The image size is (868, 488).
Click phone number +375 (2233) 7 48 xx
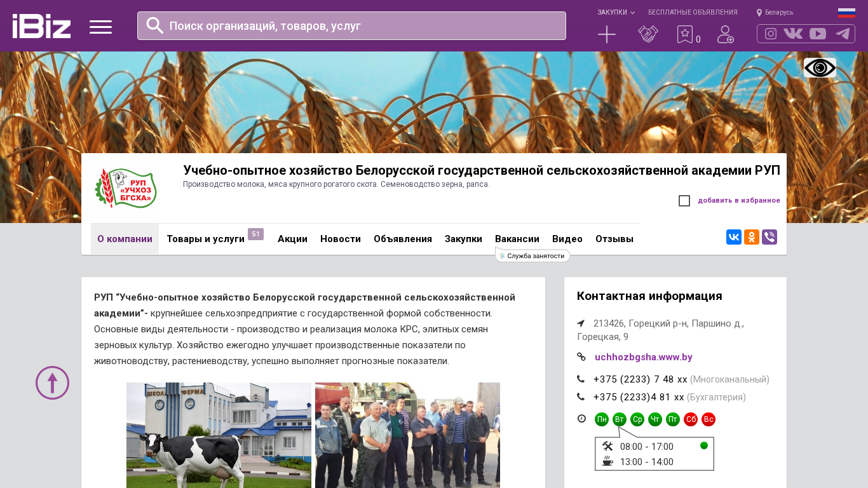[x=641, y=379]
